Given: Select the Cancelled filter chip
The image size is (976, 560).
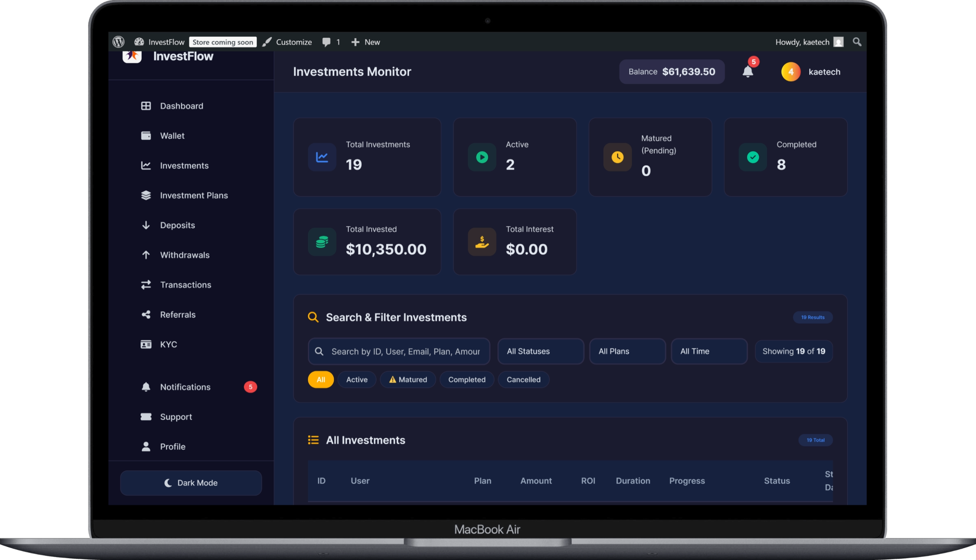Looking at the screenshot, I should pyautogui.click(x=523, y=379).
